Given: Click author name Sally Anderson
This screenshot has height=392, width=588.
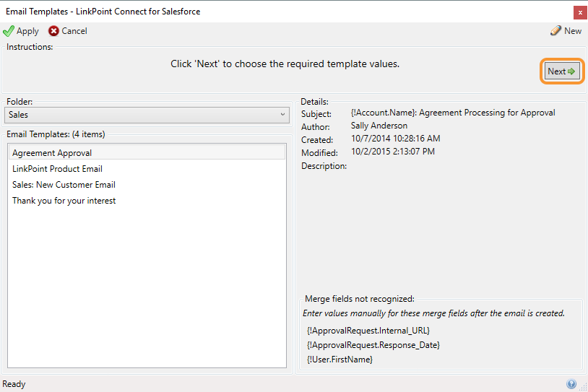Looking at the screenshot, I should [379, 126].
